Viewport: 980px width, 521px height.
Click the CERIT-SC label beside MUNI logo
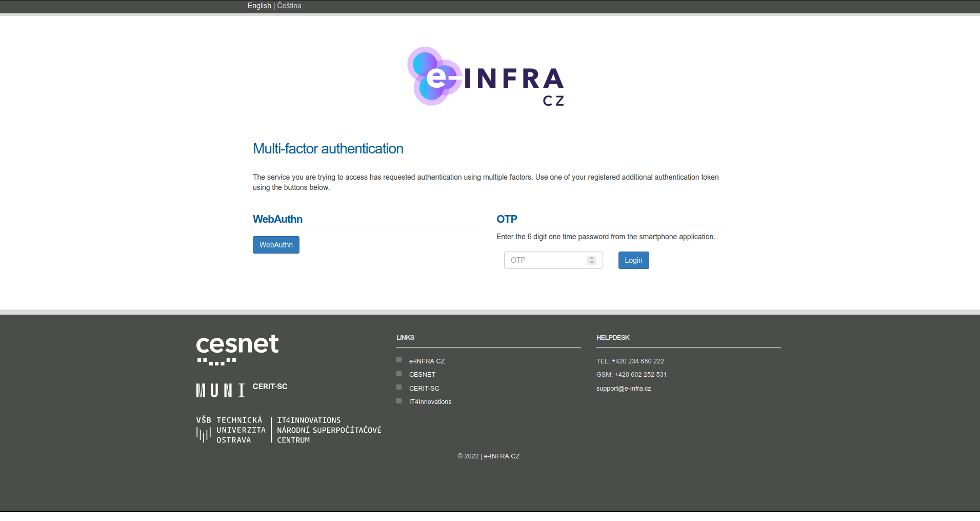[x=270, y=387]
